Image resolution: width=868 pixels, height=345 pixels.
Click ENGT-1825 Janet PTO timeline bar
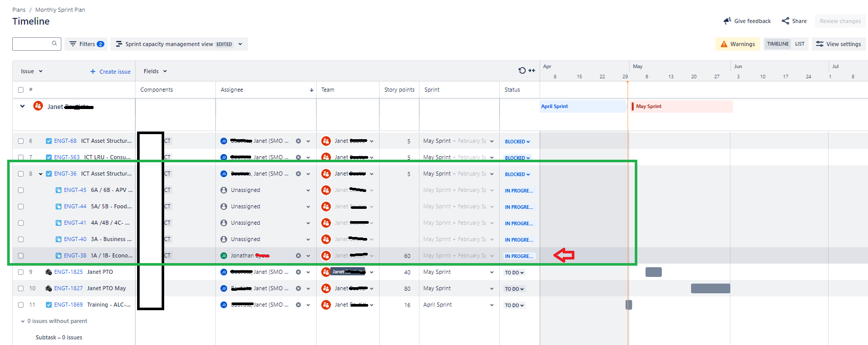point(654,272)
